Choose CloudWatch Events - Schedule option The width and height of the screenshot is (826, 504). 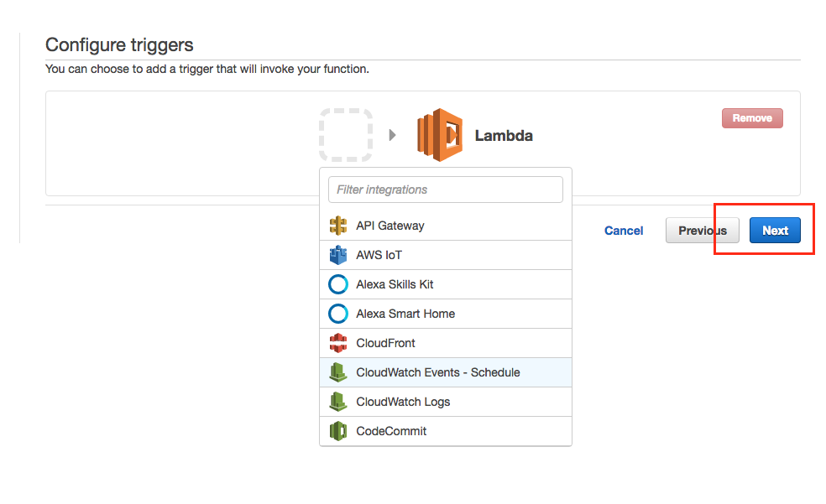(437, 372)
